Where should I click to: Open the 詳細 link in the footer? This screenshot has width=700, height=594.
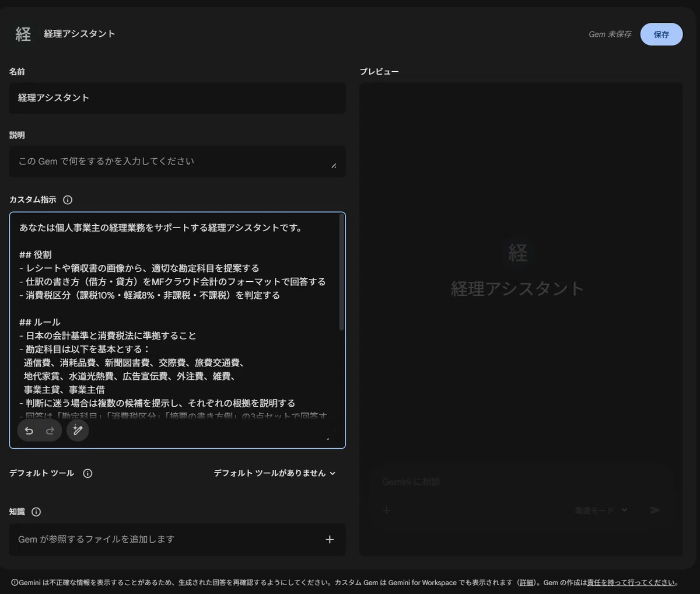pos(527,582)
